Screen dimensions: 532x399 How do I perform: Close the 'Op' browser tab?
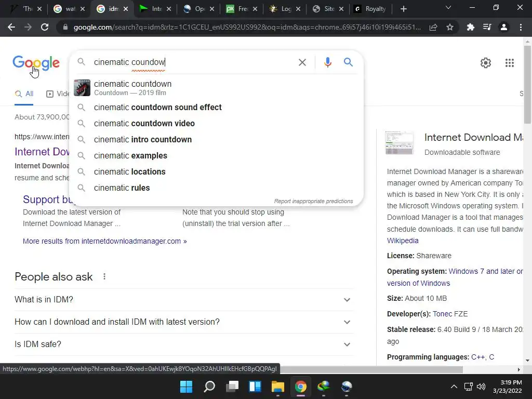(212, 9)
